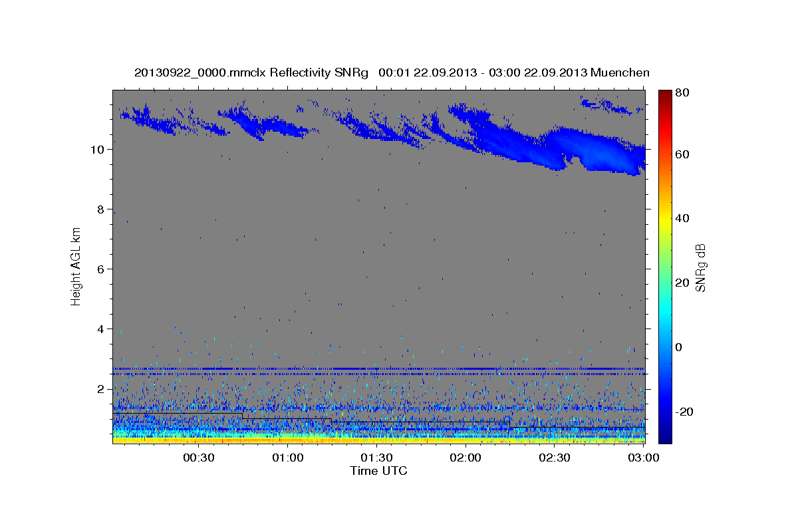This screenshot has width=798, height=532.
Task: Click the 'Muenchen' location text in the title
Action: tap(620, 72)
